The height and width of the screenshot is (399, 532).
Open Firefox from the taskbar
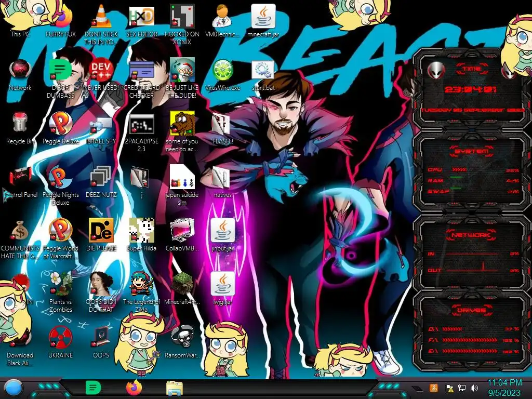(x=134, y=388)
